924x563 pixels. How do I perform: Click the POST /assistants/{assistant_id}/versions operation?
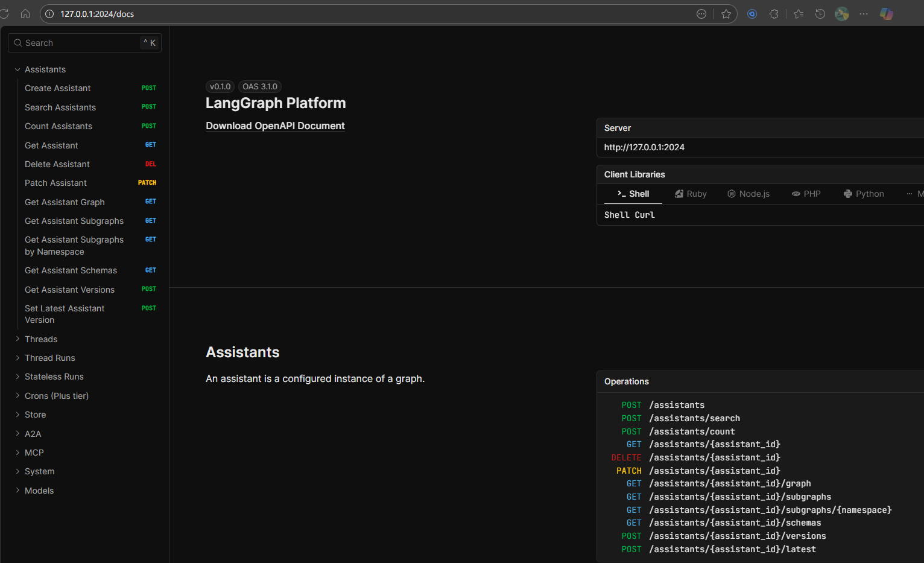724,536
